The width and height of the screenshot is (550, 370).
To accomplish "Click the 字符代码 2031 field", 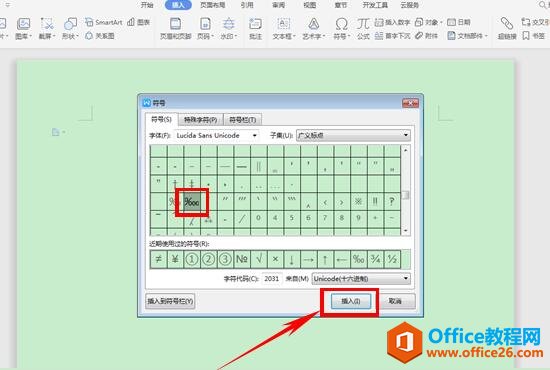I will coord(272,279).
